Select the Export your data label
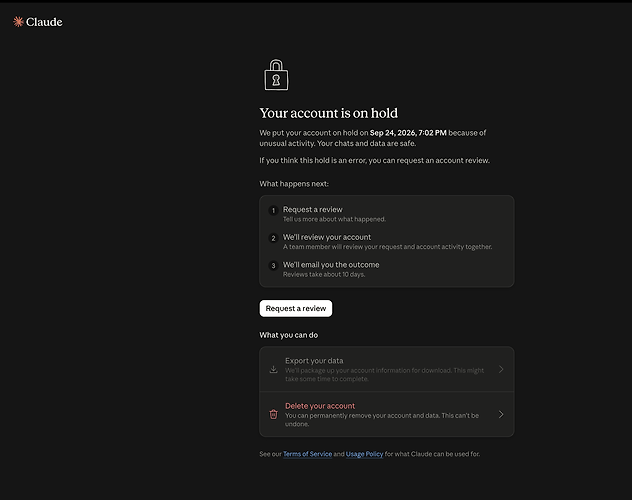 point(314,361)
